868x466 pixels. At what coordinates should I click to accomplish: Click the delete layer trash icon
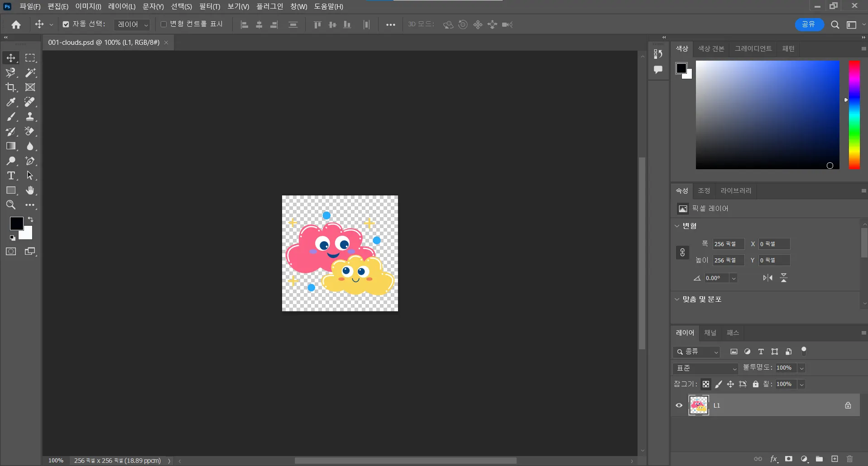point(849,459)
